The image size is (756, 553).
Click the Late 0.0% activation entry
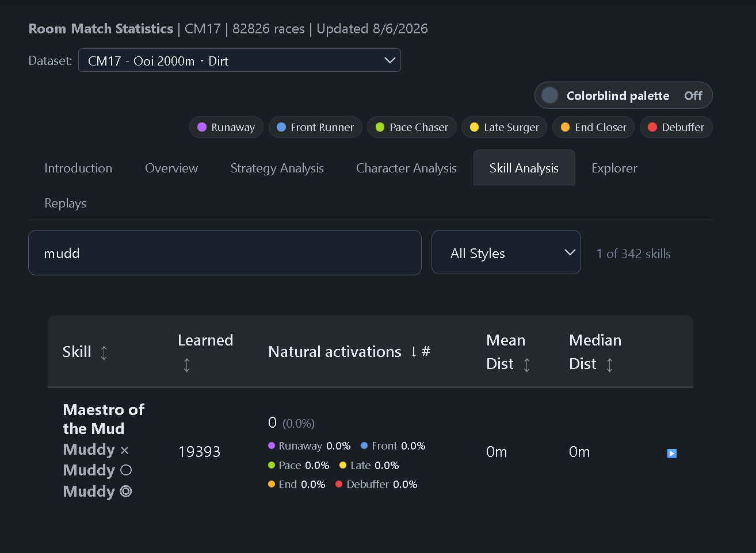pos(369,466)
